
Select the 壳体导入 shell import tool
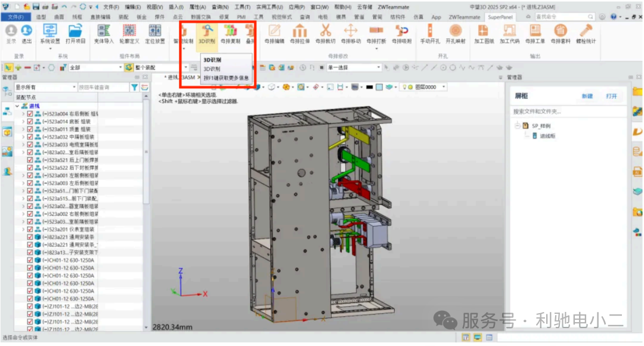tap(104, 33)
